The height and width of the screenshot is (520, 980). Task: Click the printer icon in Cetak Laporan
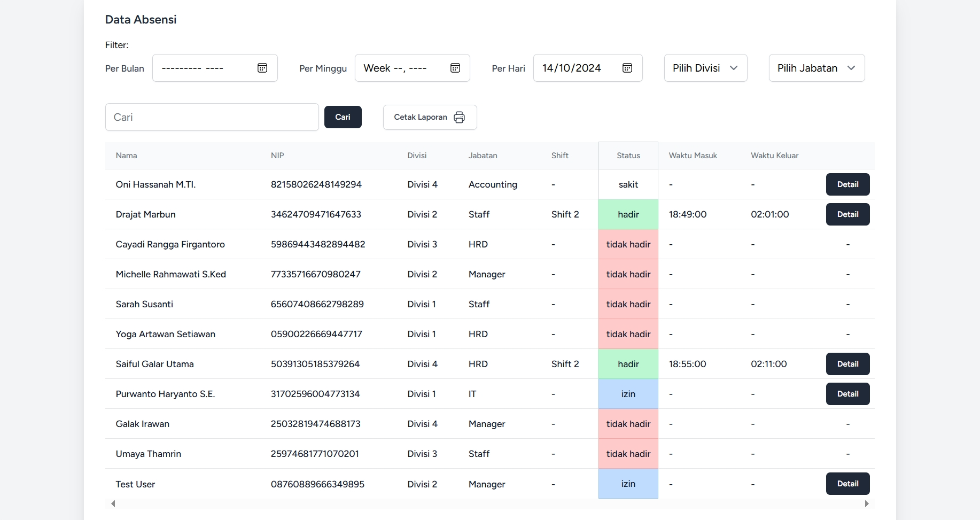coord(459,118)
